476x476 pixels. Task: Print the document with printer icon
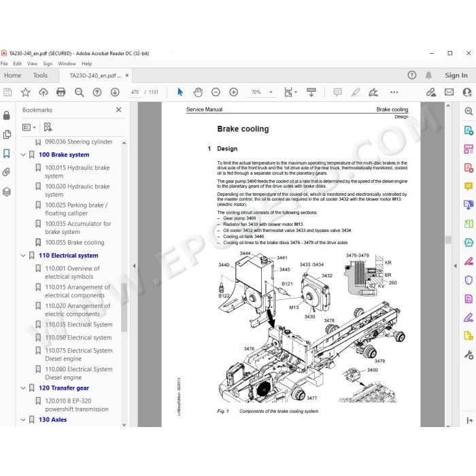pos(61,92)
